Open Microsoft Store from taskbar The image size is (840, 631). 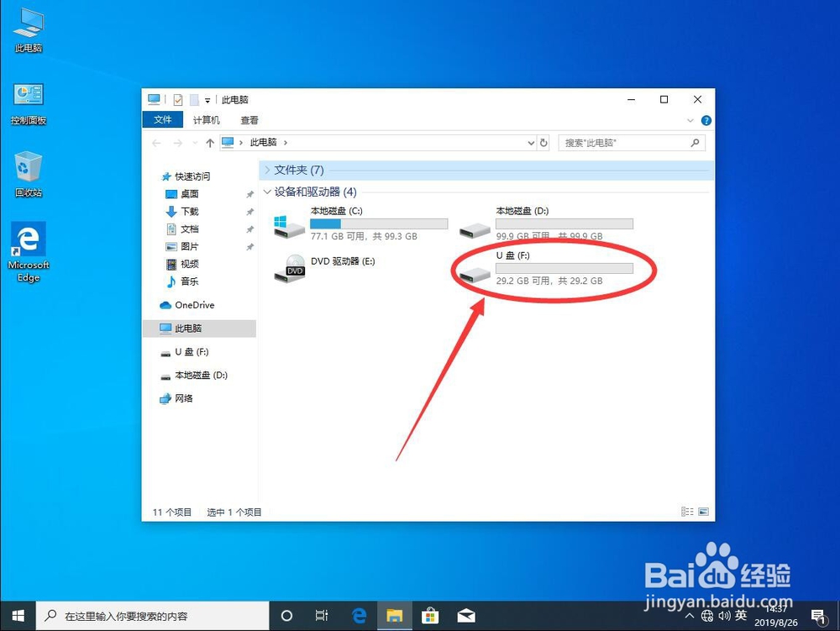pyautogui.click(x=430, y=616)
